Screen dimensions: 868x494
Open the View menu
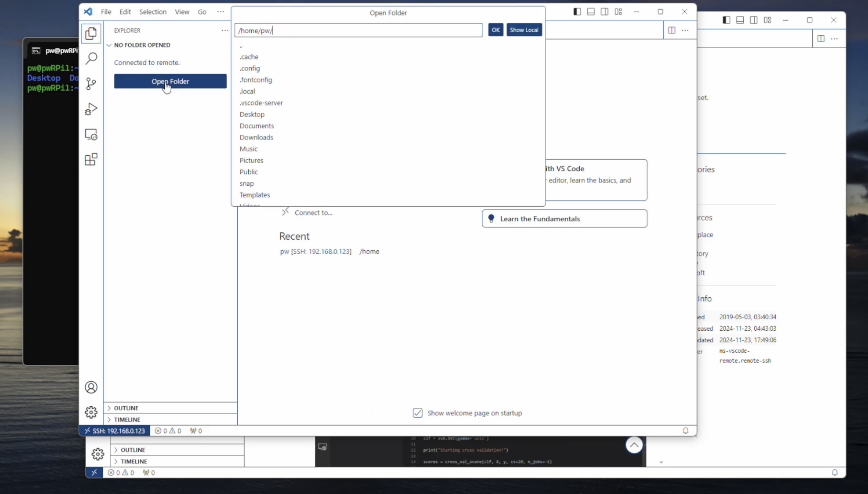(182, 12)
